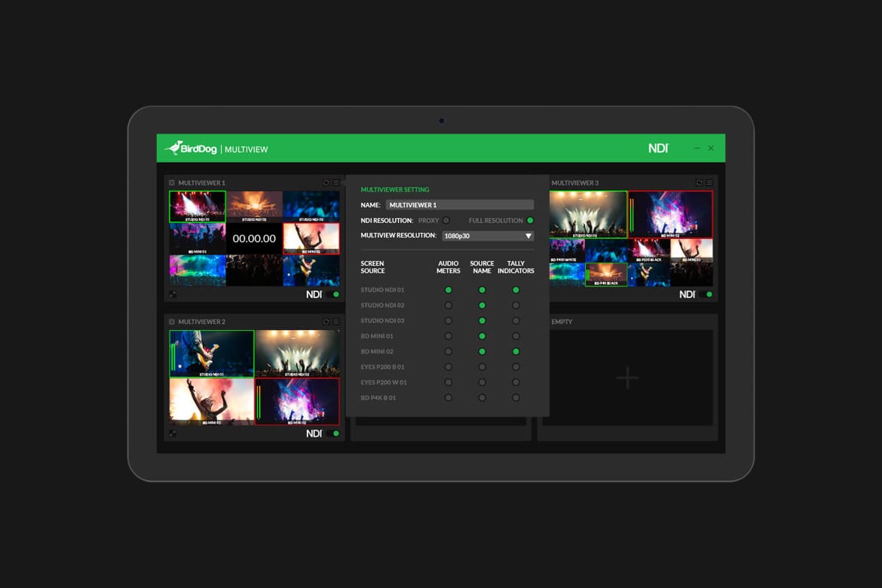The width and height of the screenshot is (882, 588).
Task: Toggle the NDI output switch for Multiviewer 3
Action: 706,295
